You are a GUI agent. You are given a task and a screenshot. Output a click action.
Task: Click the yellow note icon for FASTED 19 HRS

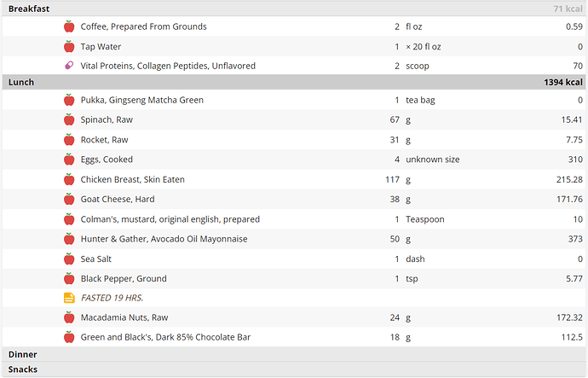69,298
